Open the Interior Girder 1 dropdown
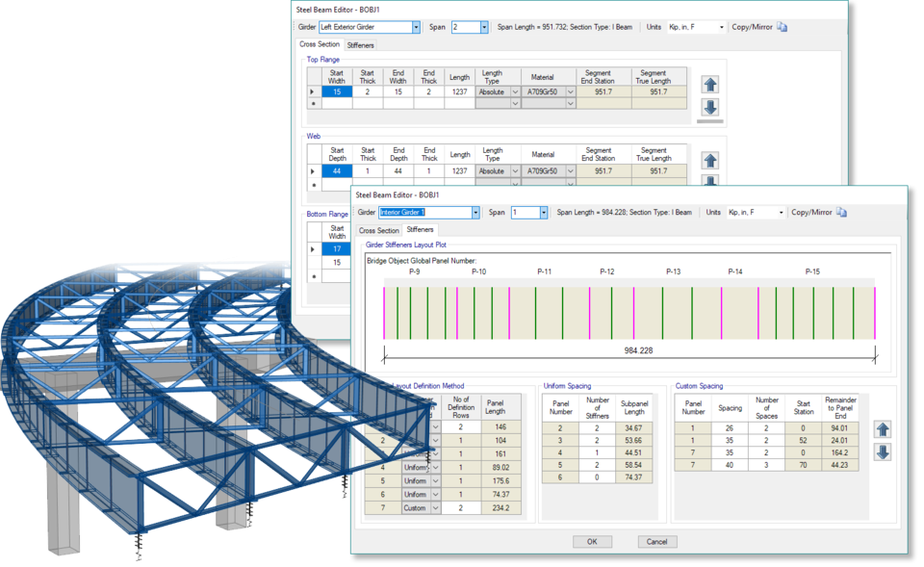Image resolution: width=924 pixels, height=567 pixels. [x=474, y=213]
